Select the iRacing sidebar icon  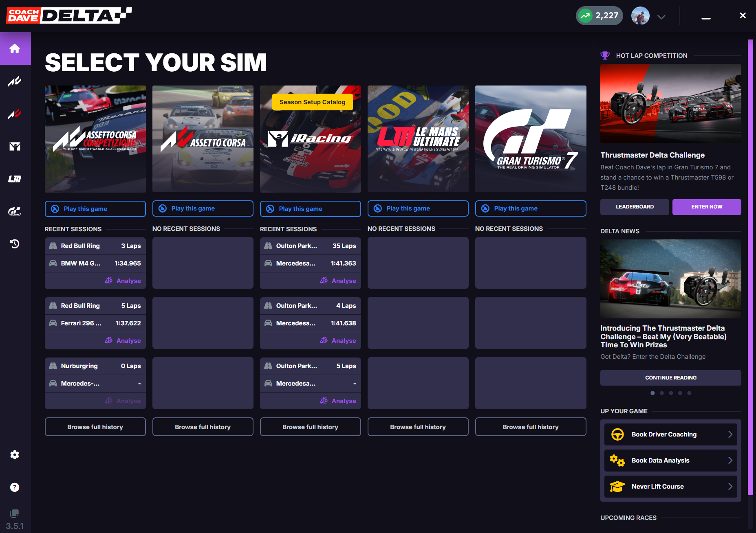coord(15,147)
